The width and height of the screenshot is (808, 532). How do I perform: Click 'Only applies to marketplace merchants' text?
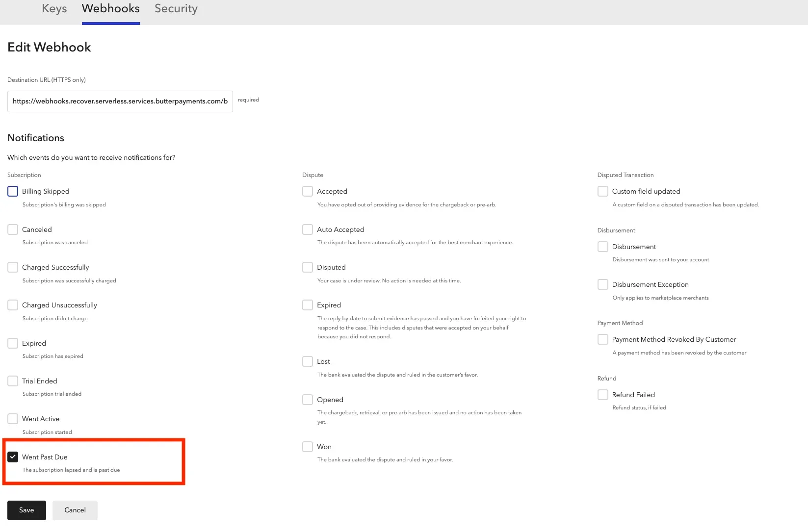pyautogui.click(x=660, y=298)
